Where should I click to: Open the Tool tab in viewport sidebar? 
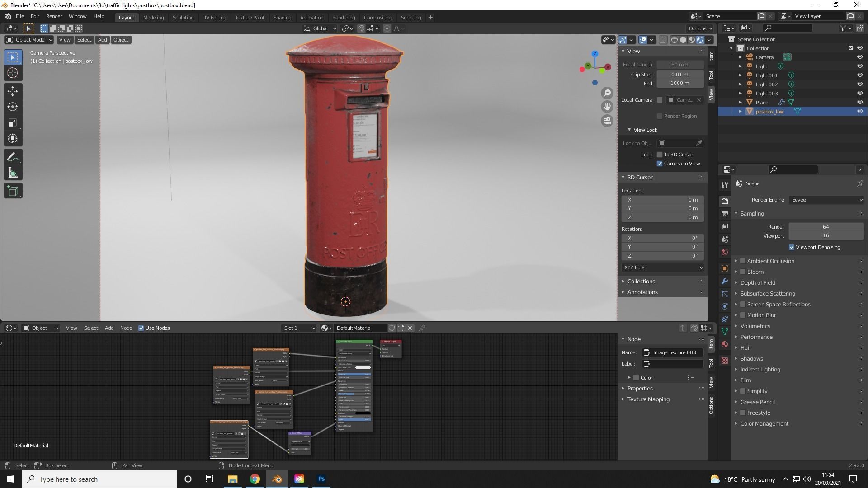(x=711, y=75)
